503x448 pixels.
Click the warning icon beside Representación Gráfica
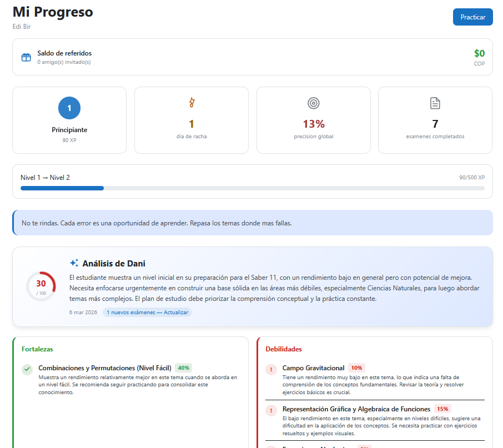coord(271,411)
